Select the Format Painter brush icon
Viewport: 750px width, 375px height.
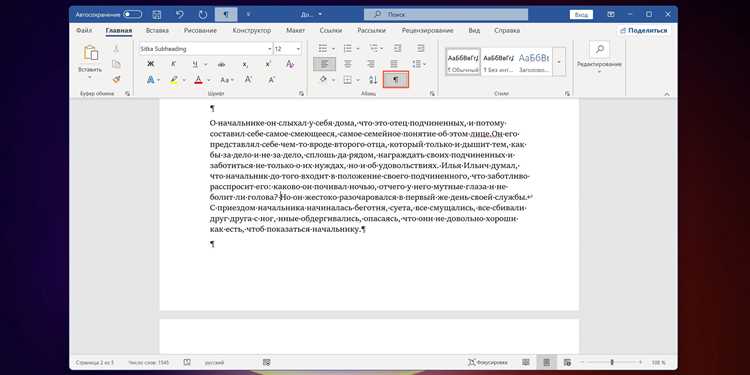116,79
